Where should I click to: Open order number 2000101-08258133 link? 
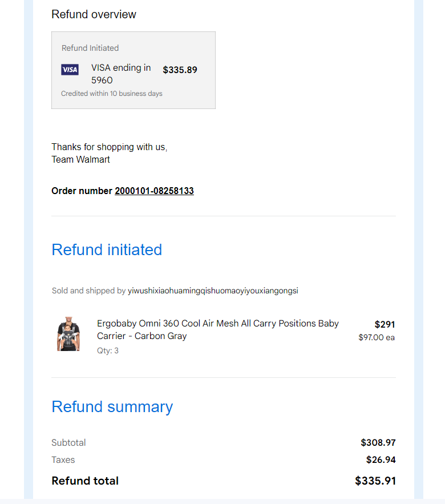[154, 191]
